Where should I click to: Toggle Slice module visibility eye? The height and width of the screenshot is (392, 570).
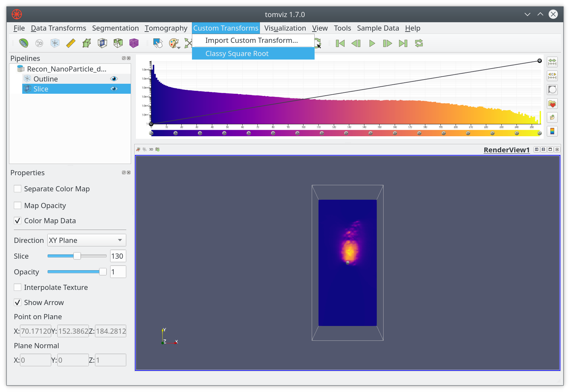tap(114, 89)
